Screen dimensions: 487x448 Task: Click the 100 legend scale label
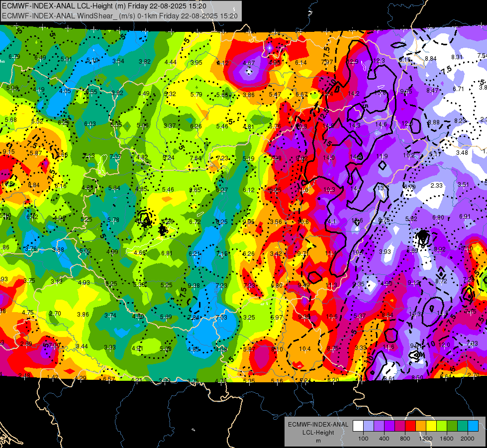[363, 439]
